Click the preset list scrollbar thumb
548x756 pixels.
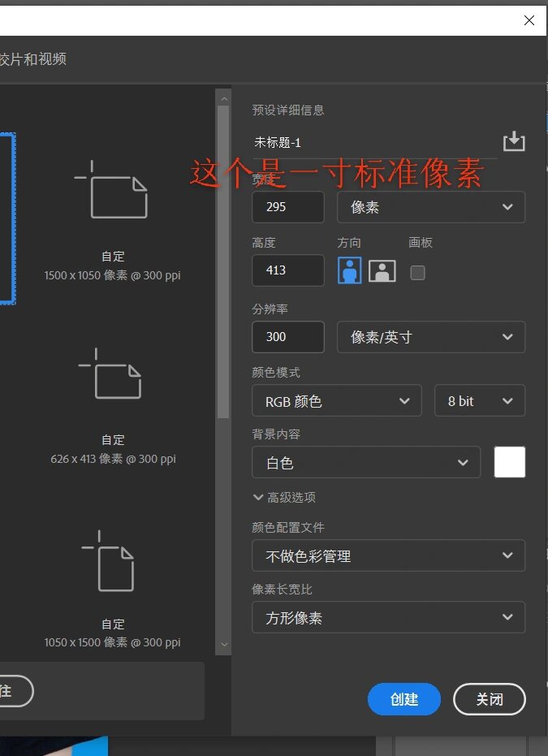coord(222,261)
